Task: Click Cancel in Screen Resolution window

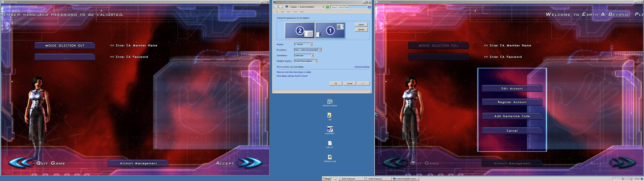Action: click(x=350, y=83)
